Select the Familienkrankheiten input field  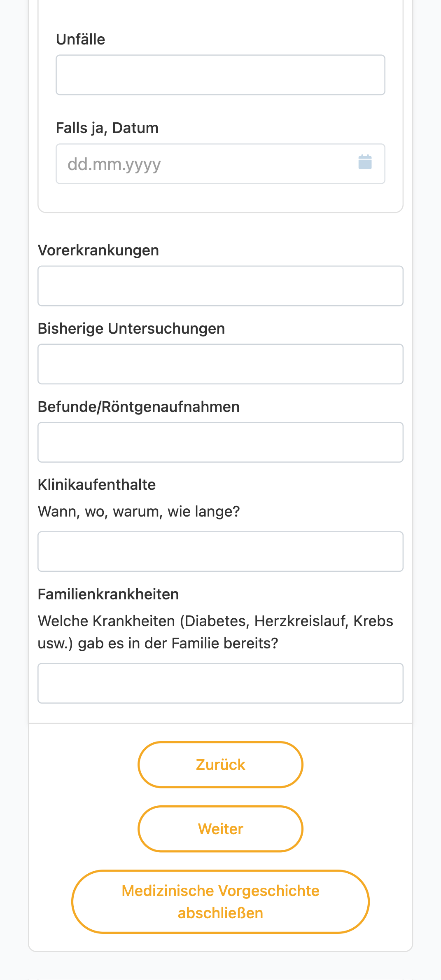coord(220,683)
